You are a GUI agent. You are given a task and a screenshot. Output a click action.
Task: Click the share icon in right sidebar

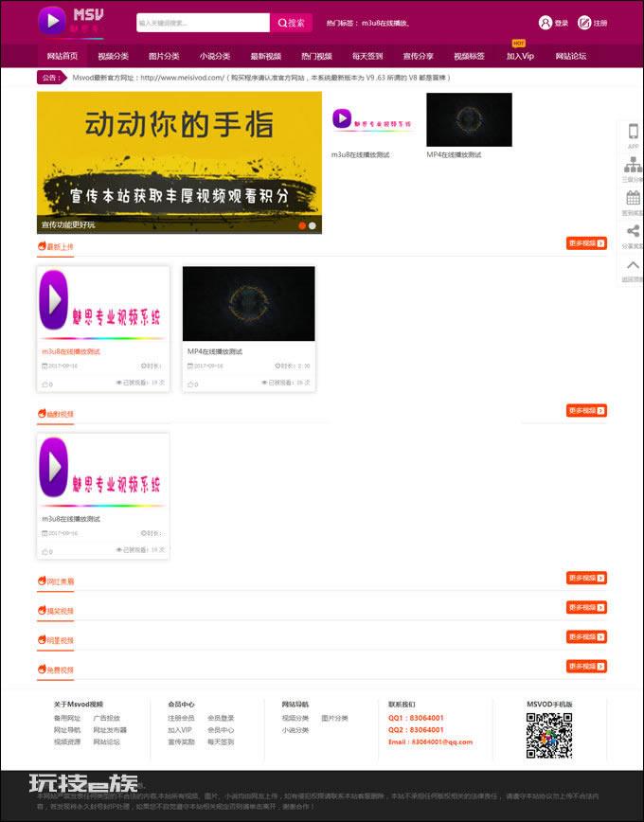[x=633, y=231]
